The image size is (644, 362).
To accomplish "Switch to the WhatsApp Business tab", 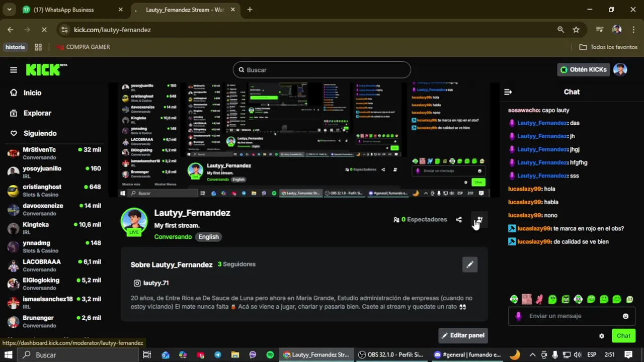I will [x=73, y=10].
